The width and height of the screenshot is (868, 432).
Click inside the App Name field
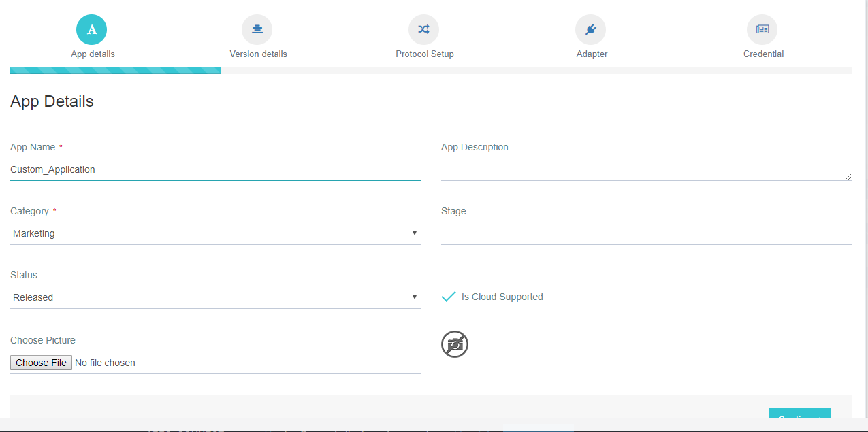click(x=214, y=169)
